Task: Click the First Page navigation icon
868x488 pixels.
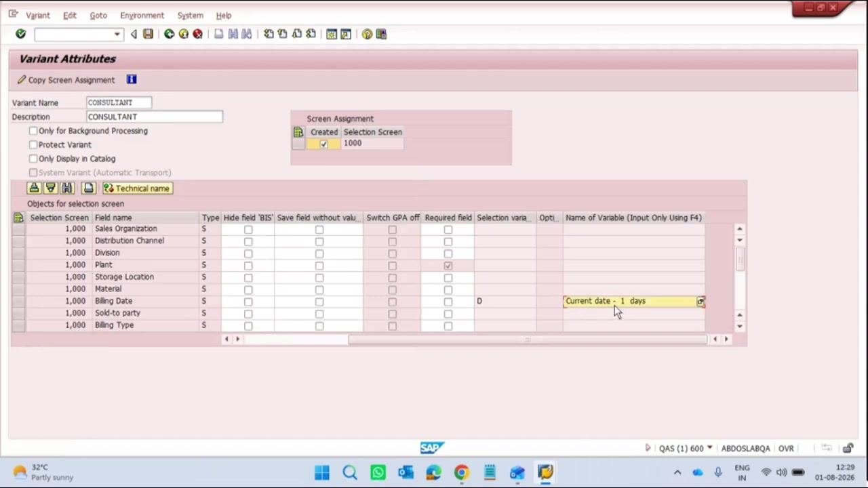Action: (x=269, y=34)
